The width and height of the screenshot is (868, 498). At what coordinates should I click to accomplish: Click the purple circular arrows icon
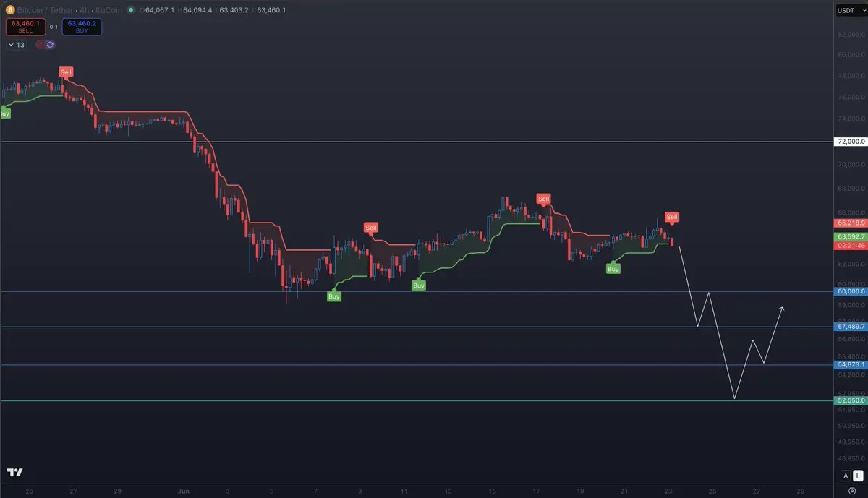(49, 45)
